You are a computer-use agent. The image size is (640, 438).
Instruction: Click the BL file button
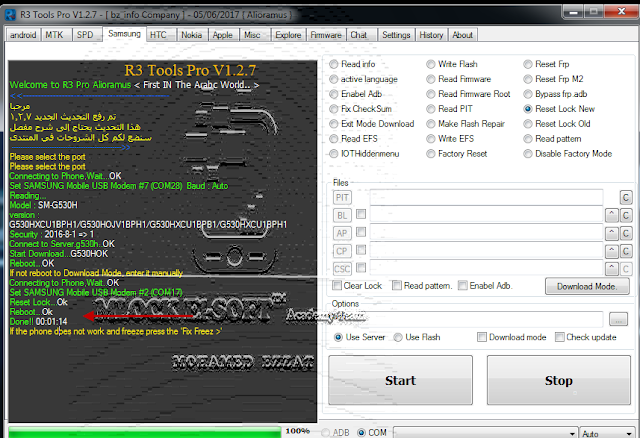pyautogui.click(x=342, y=216)
